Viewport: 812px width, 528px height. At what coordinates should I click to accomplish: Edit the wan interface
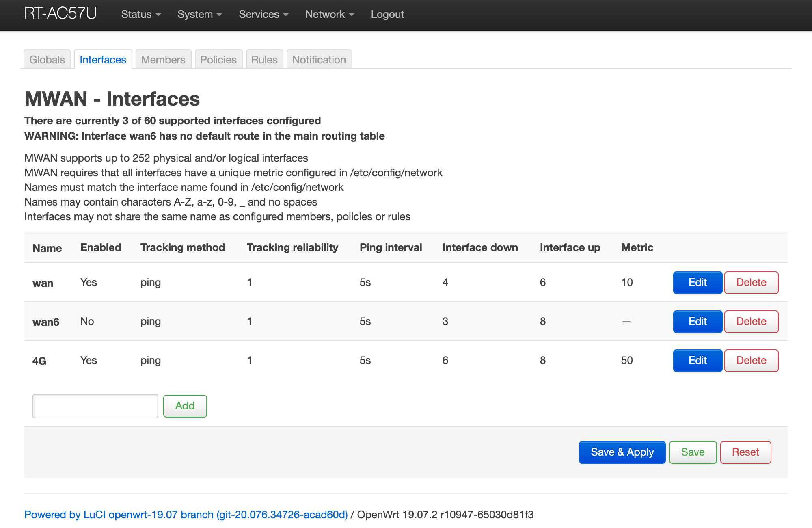(x=698, y=282)
